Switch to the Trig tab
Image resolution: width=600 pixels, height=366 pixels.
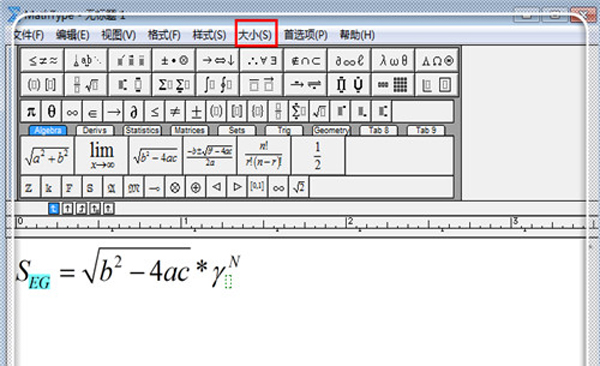coord(284,131)
